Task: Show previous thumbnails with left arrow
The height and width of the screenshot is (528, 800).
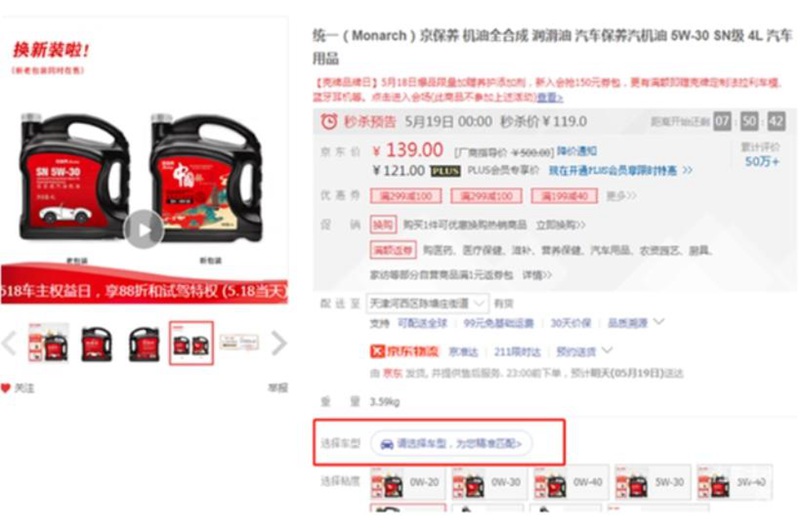Action: point(9,343)
